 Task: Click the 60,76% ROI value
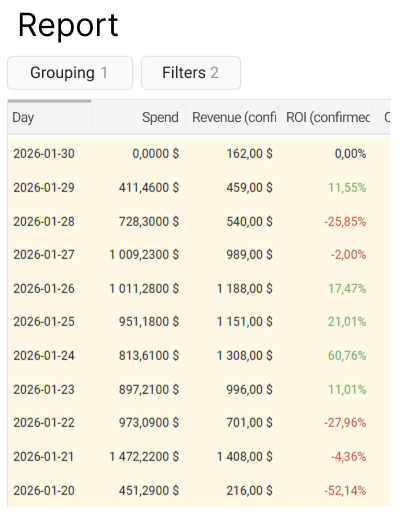(347, 356)
